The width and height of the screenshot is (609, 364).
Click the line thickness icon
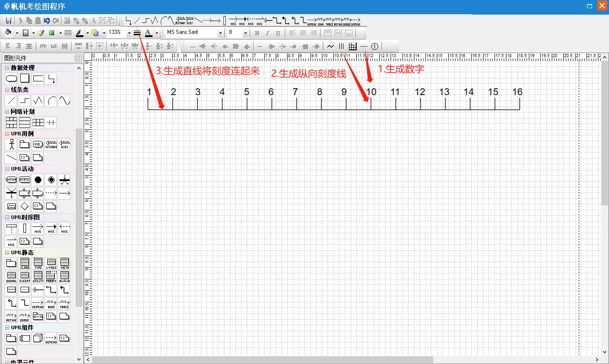(x=137, y=33)
